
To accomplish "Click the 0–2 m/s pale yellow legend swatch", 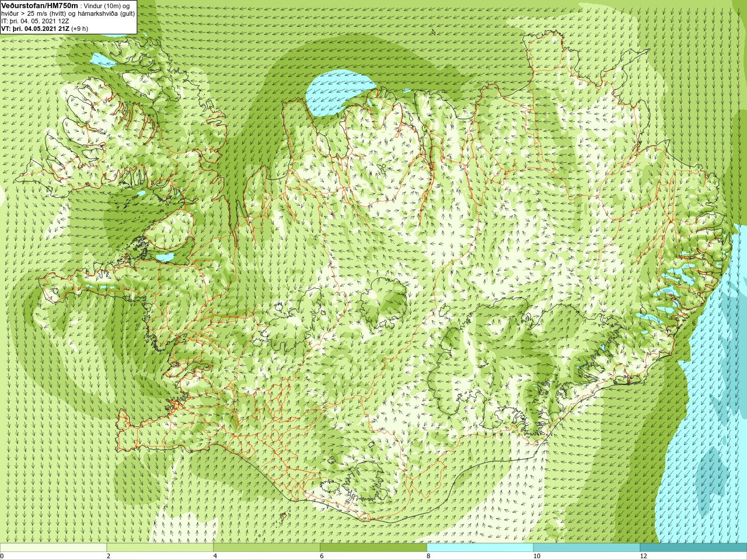I will click(54, 548).
